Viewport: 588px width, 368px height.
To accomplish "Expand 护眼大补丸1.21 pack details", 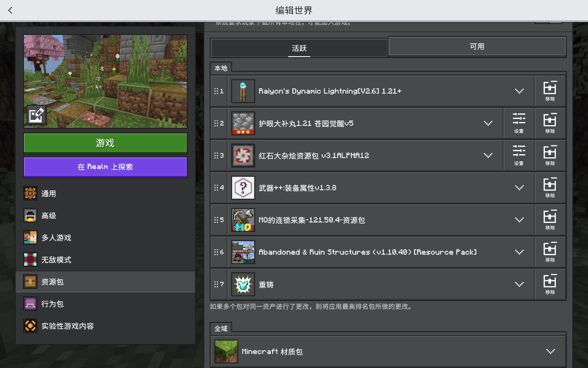I will (488, 123).
